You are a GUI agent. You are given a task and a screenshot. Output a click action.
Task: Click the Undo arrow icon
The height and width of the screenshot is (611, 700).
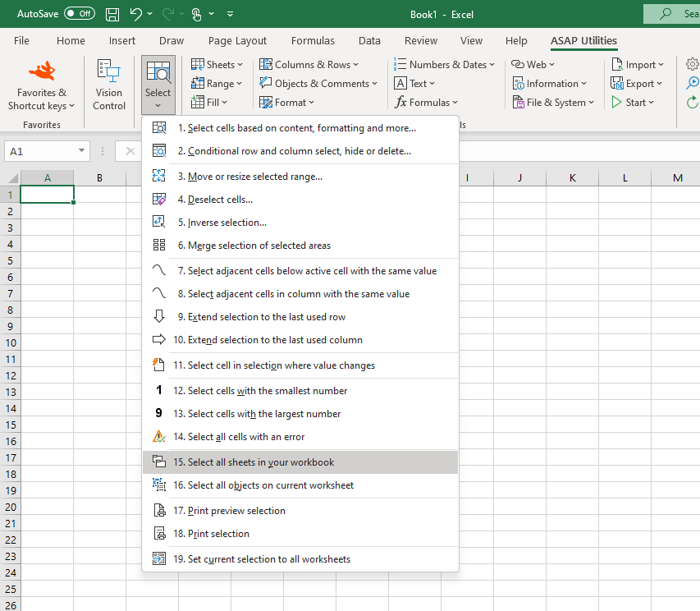tap(136, 14)
